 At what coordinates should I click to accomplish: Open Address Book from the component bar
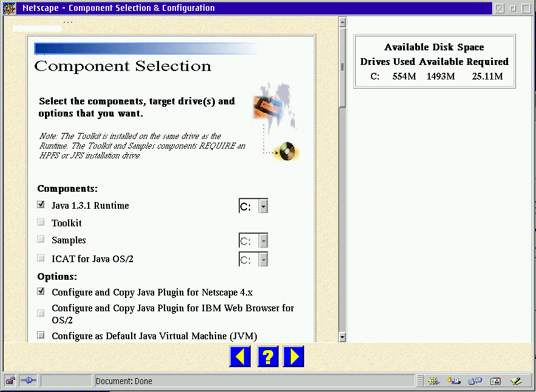(x=495, y=380)
